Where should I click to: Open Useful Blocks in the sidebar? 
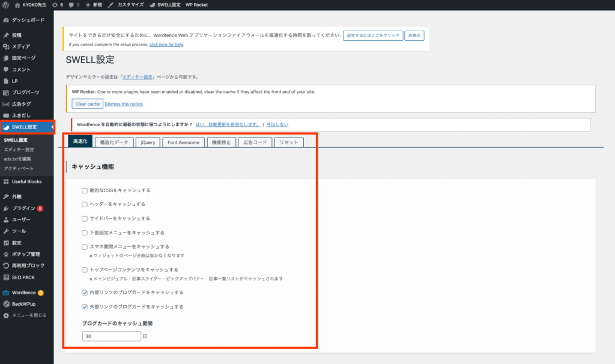[x=26, y=181]
